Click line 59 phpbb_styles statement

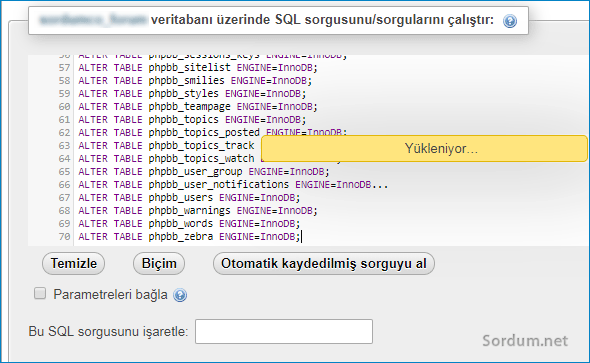(x=192, y=94)
